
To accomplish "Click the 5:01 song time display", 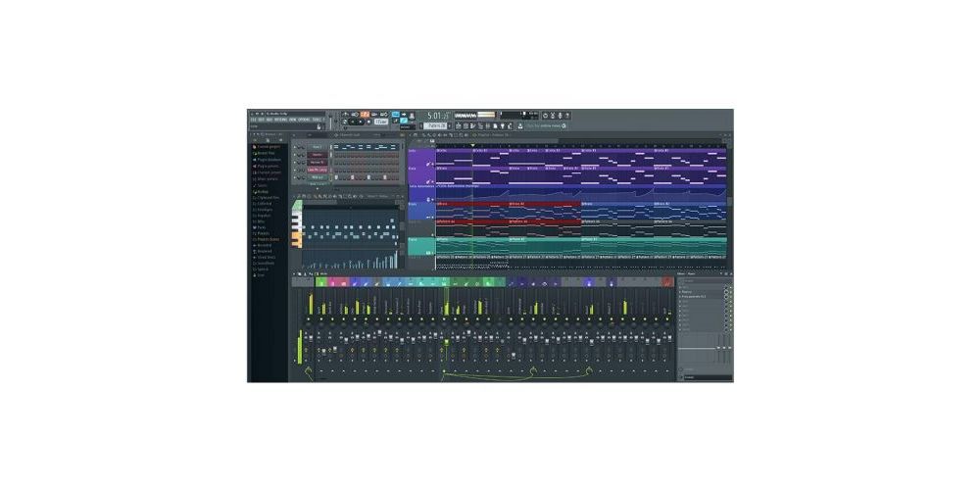I will click(437, 116).
